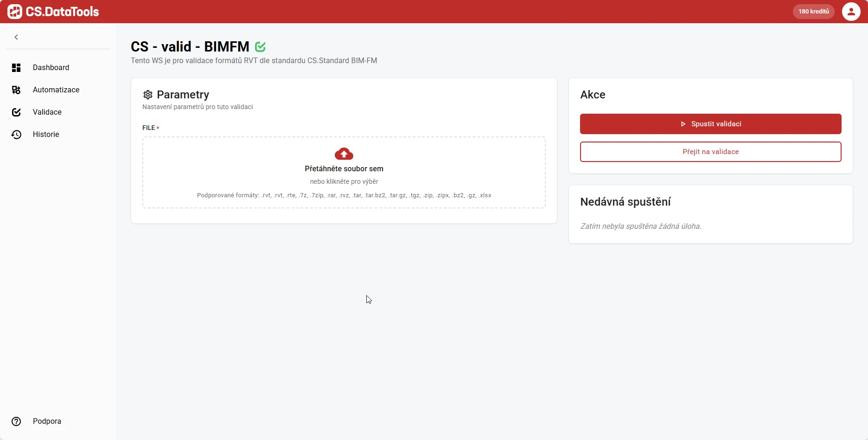Click the Dashboard grid icon
The height and width of the screenshot is (440, 868).
pos(16,68)
